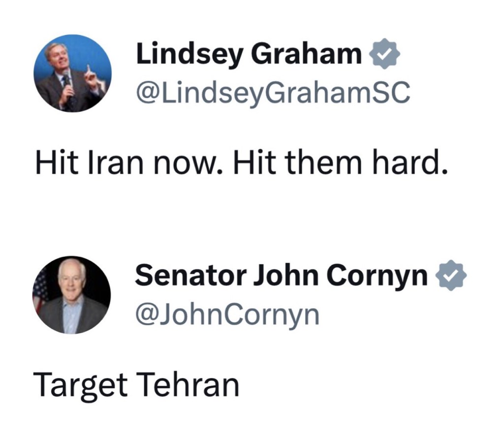Viewport: 504px width, 445px height.
Task: Open the @LindseyGrahamSC handle link
Action: [x=273, y=93]
